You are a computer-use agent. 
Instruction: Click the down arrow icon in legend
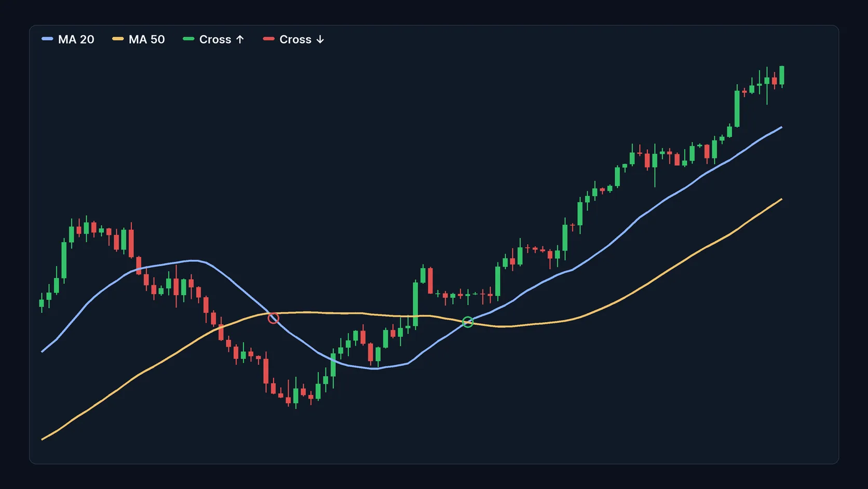click(320, 39)
